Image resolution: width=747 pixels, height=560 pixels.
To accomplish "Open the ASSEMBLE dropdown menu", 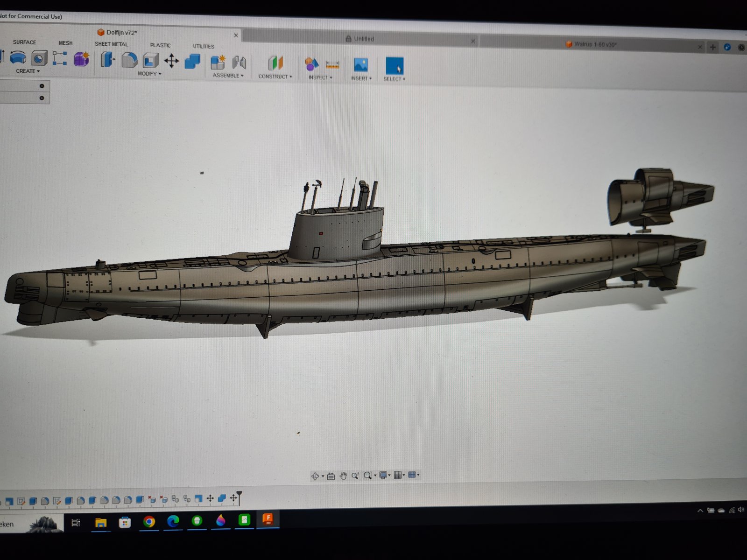I will click(228, 76).
